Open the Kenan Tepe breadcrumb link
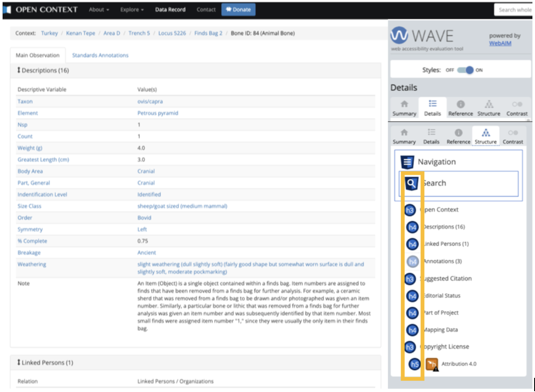 point(80,33)
